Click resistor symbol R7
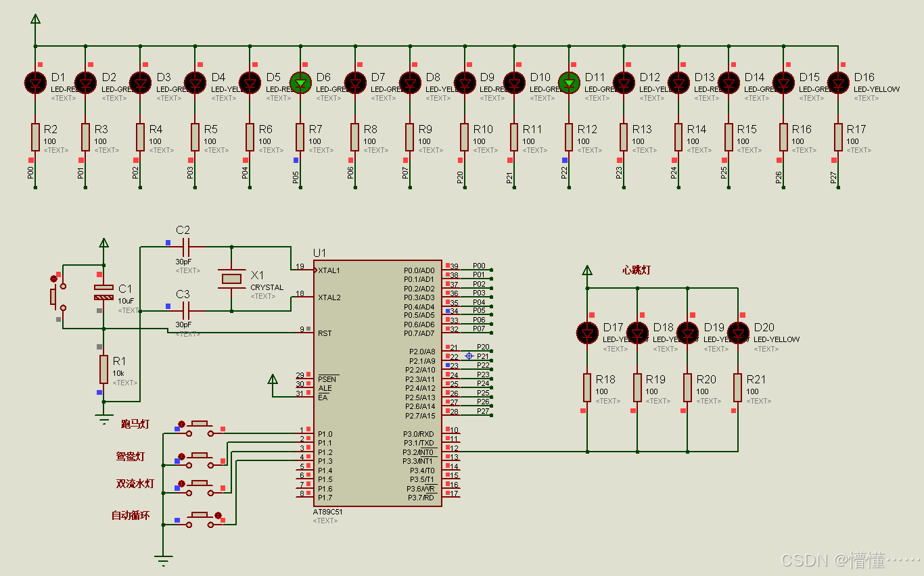The image size is (924, 576). point(300,137)
